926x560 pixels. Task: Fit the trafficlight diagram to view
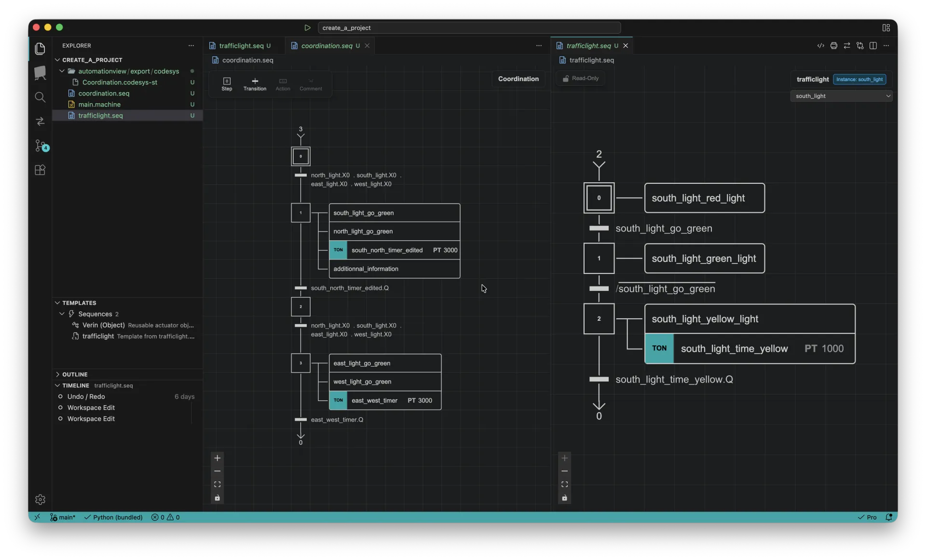[x=564, y=484]
